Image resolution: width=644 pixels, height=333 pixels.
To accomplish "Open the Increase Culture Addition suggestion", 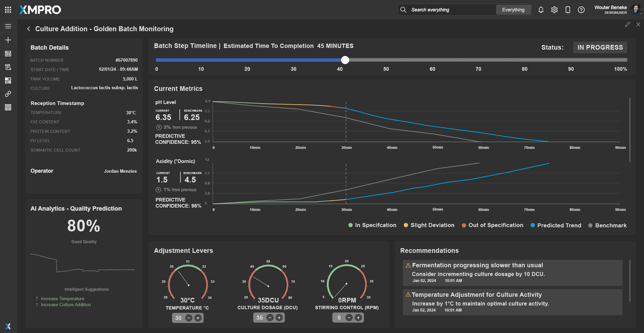I will [66, 305].
